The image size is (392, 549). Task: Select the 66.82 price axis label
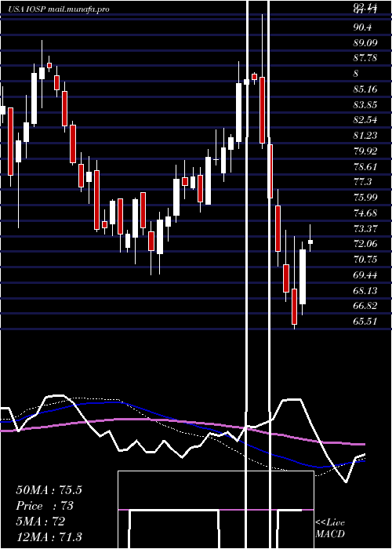click(365, 306)
